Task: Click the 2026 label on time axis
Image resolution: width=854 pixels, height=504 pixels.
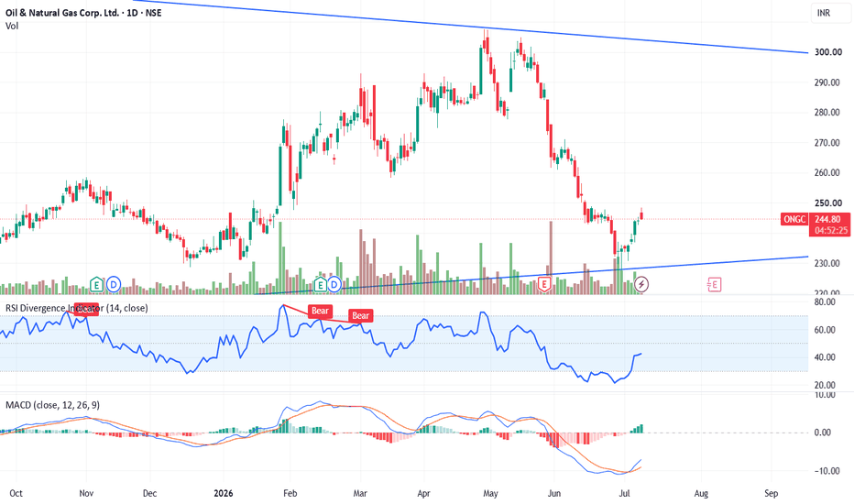Action: click(x=224, y=493)
